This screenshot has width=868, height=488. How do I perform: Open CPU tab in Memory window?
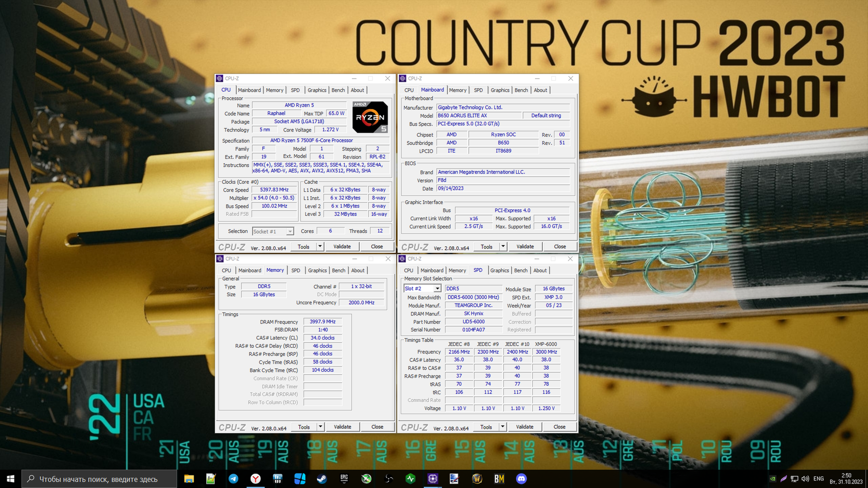(226, 271)
